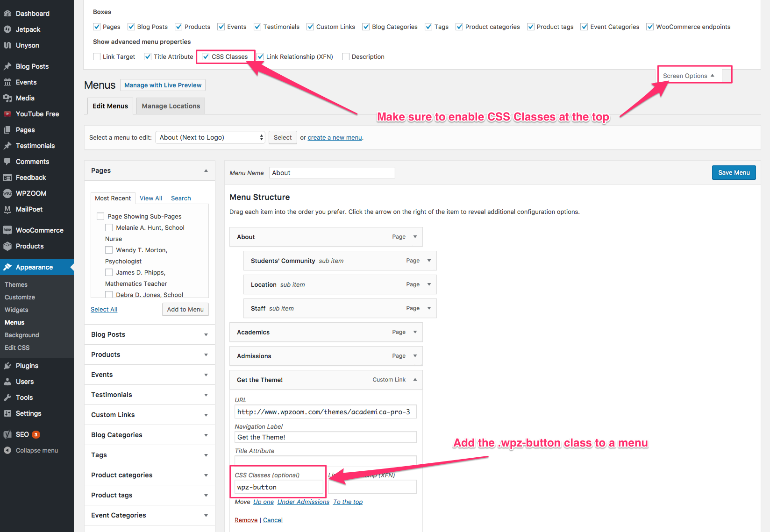This screenshot has height=532, width=770.
Task: Click the create a new menu link
Action: 335,137
